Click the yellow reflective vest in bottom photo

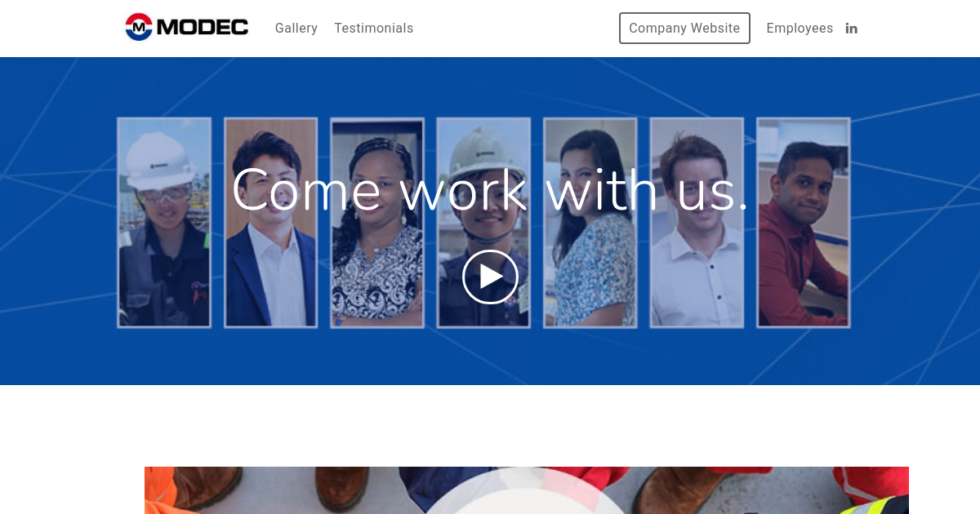click(x=877, y=507)
